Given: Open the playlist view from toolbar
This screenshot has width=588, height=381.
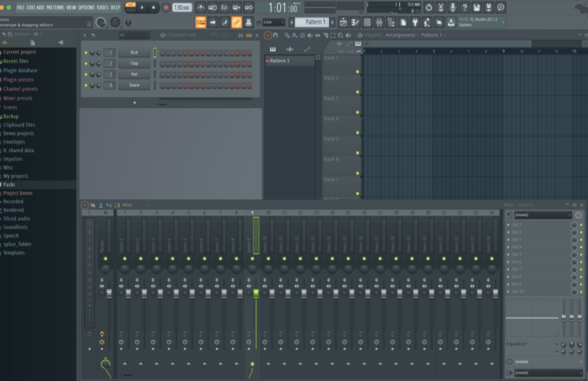Looking at the screenshot, I should 343,22.
